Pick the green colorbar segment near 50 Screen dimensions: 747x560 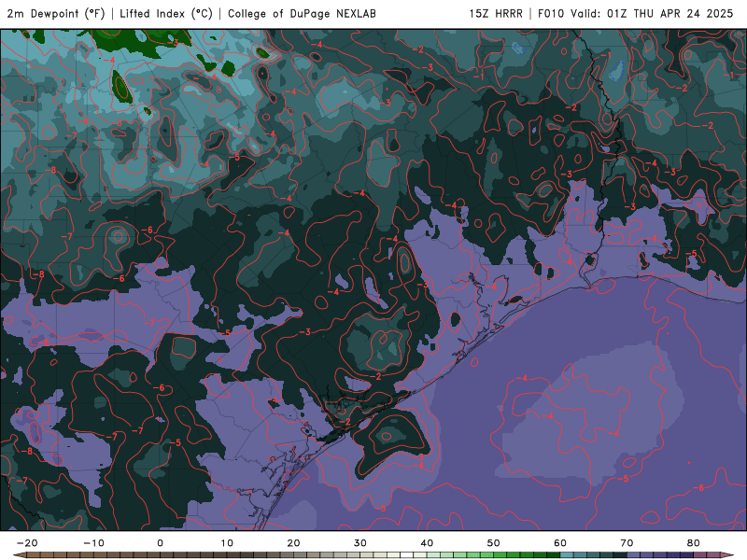click(x=500, y=555)
